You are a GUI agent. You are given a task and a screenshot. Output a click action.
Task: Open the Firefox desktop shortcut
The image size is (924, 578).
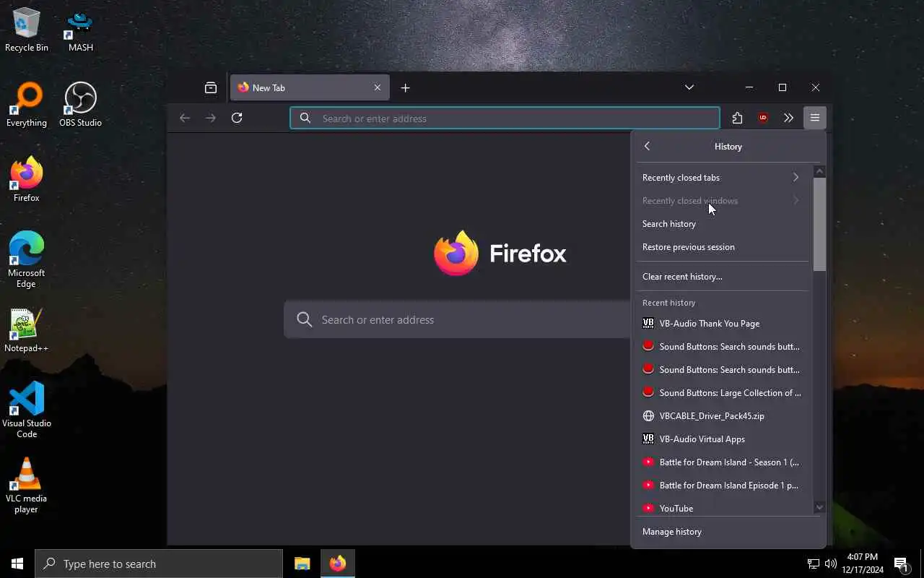pos(27,180)
